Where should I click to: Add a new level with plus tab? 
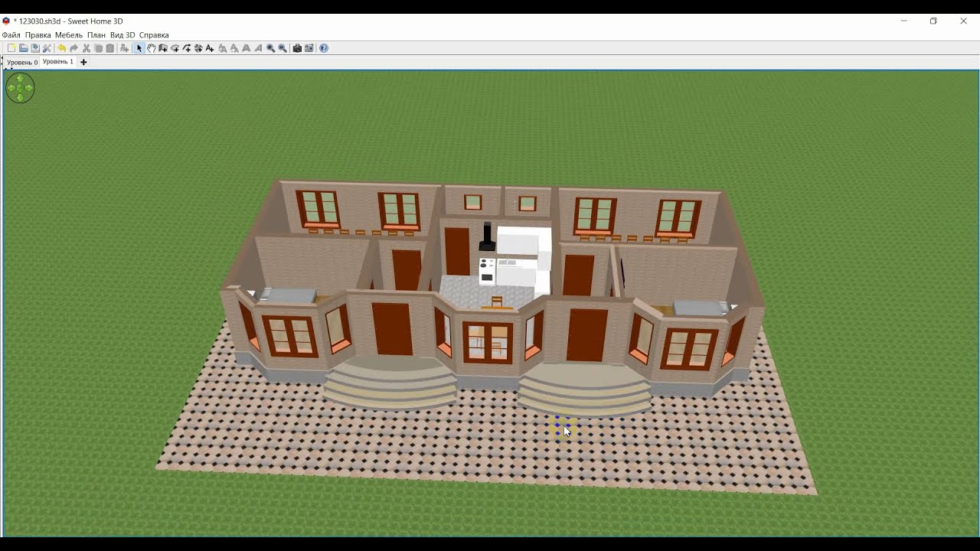pyautogui.click(x=83, y=62)
